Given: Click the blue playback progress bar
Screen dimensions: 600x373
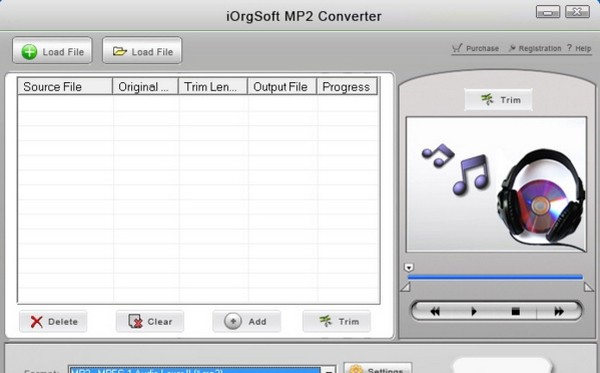Looking at the screenshot, I should 495,277.
